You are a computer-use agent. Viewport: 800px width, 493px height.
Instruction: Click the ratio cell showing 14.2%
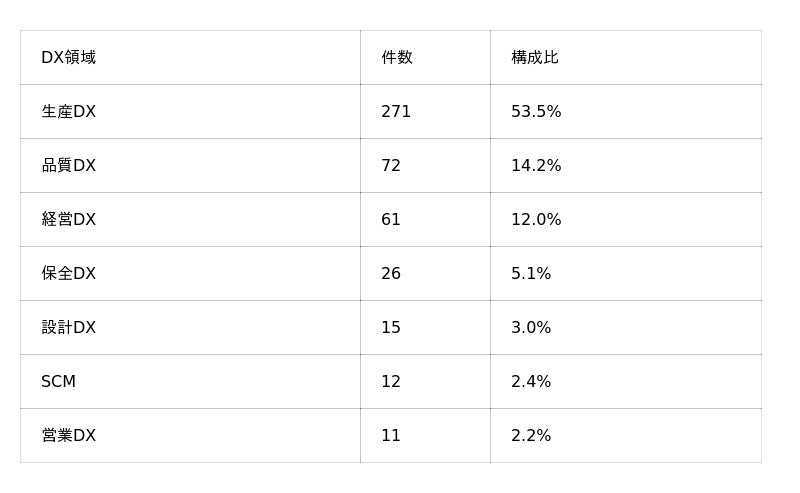[x=536, y=165]
